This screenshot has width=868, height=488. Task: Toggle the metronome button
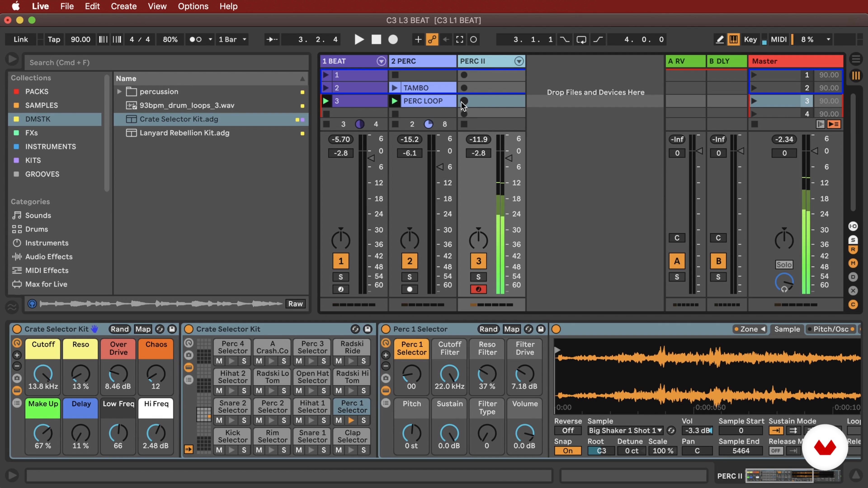[196, 39]
